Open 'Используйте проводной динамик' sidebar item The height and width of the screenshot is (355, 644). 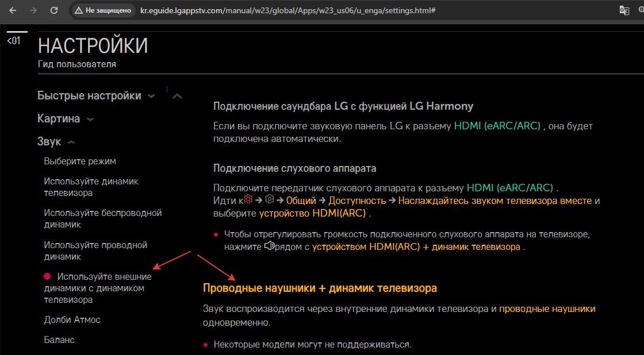(x=95, y=250)
